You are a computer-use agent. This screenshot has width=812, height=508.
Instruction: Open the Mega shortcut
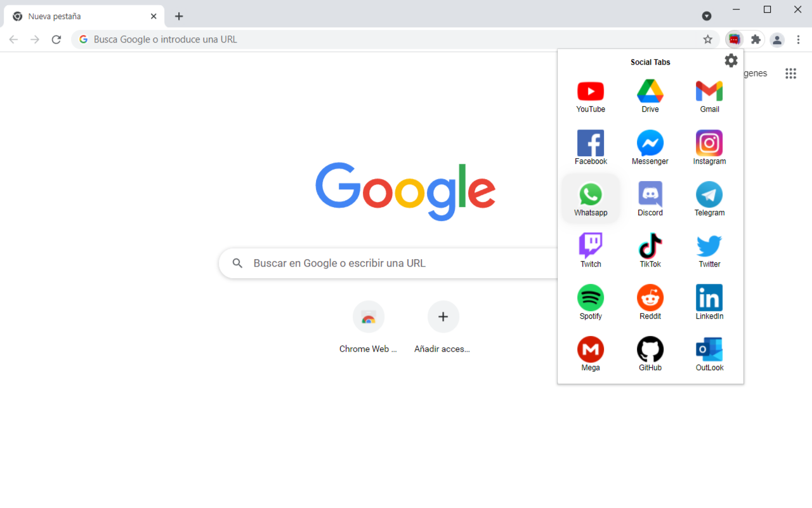591,350
